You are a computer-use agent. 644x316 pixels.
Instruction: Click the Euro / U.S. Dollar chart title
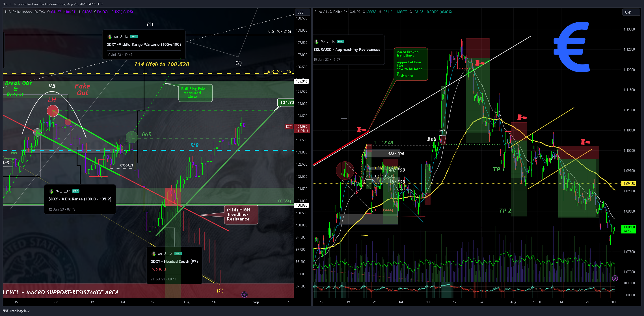pos(338,12)
